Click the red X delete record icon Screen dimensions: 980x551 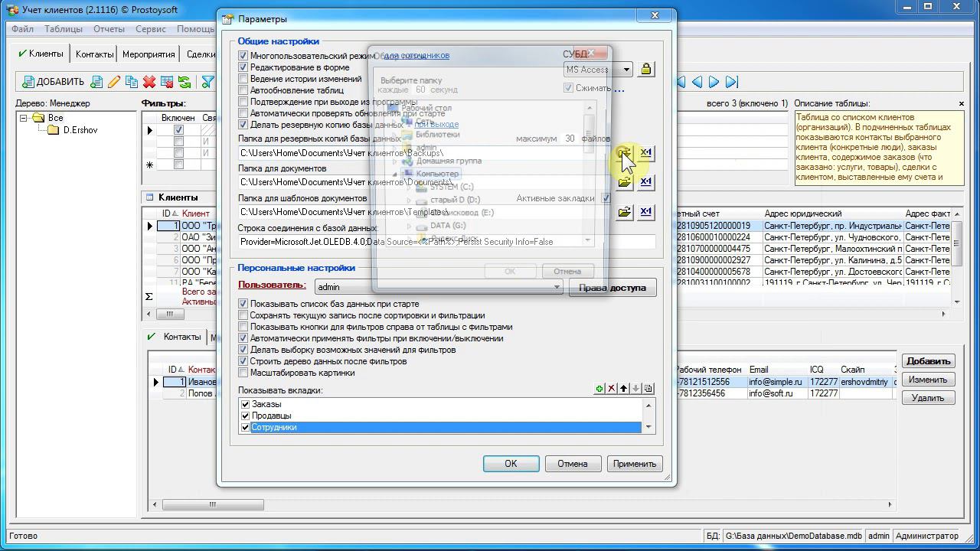click(149, 82)
